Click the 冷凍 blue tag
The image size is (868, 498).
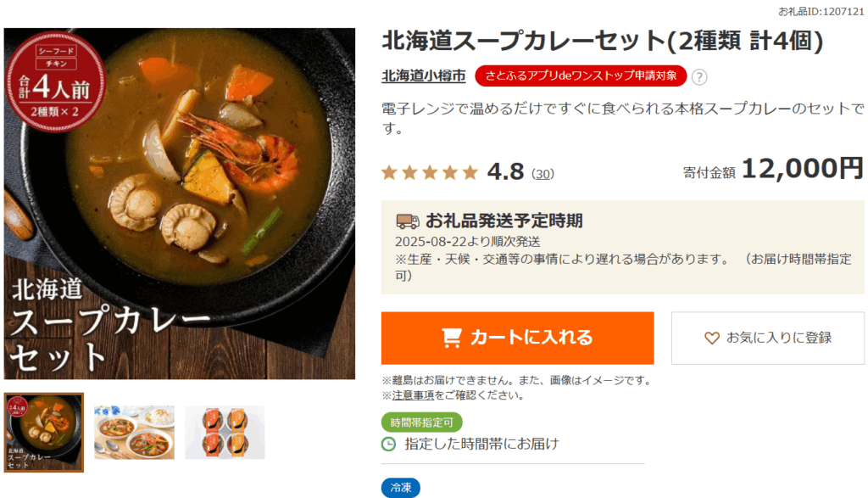(x=400, y=488)
